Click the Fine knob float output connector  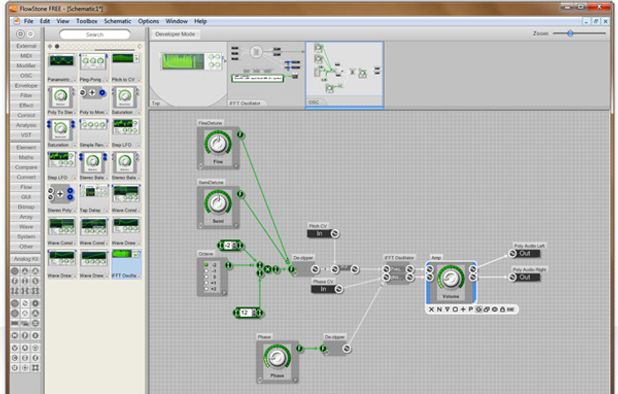(240, 135)
